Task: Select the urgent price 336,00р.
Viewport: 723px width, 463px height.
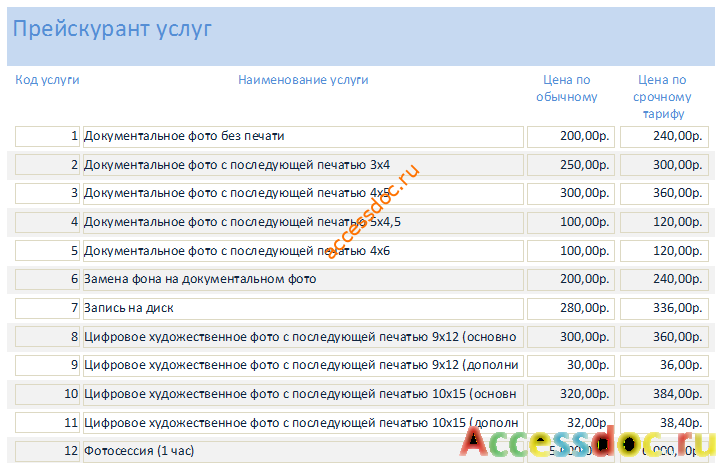Action: click(664, 309)
